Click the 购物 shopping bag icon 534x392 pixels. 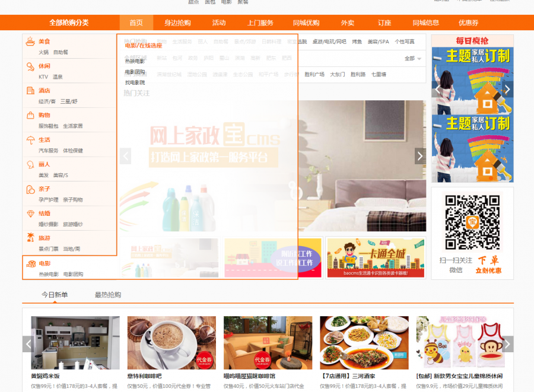30,116
